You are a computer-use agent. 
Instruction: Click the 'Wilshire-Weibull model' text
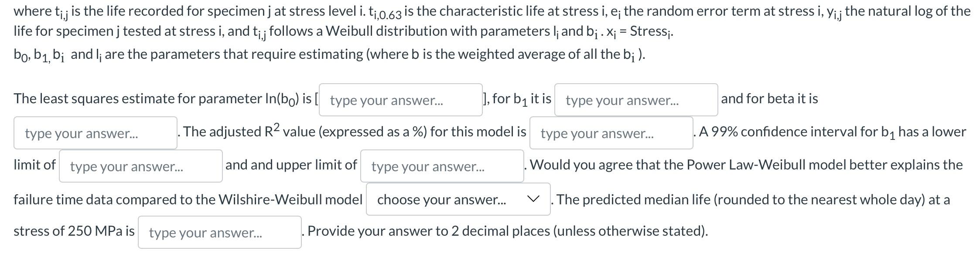tap(290, 200)
